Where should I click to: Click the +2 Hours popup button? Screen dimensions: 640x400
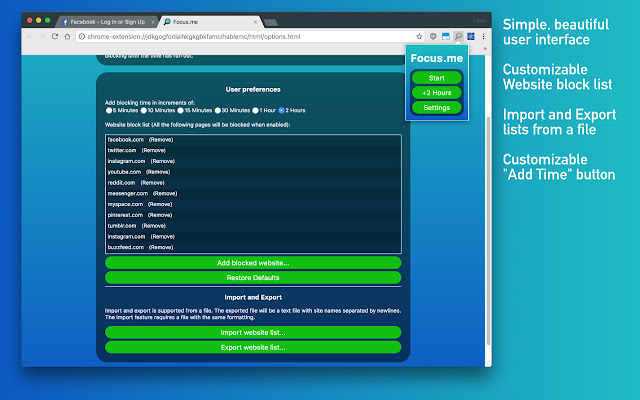[436, 92]
